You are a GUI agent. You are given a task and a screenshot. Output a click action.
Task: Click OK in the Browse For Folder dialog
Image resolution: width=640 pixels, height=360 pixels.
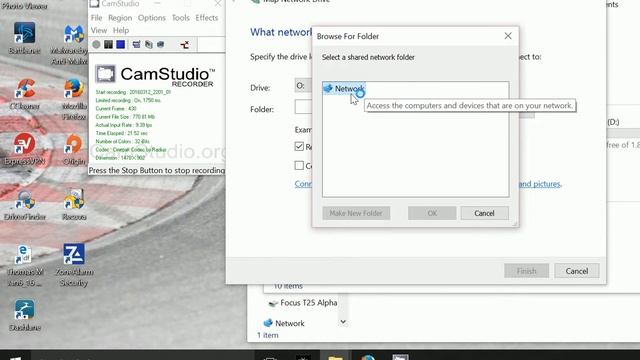tap(432, 213)
